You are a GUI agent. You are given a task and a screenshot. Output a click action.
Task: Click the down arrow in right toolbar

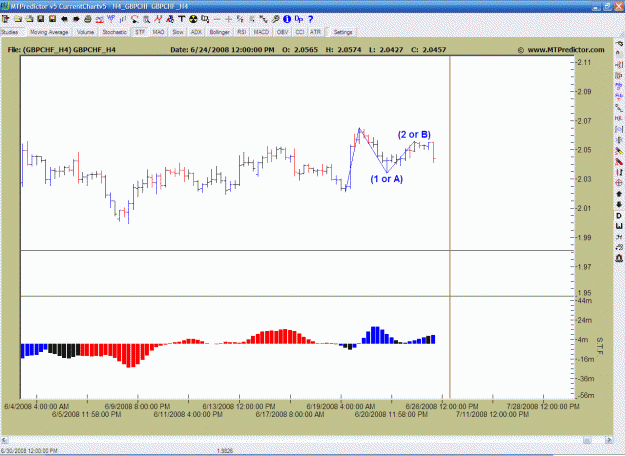pyautogui.click(x=619, y=204)
